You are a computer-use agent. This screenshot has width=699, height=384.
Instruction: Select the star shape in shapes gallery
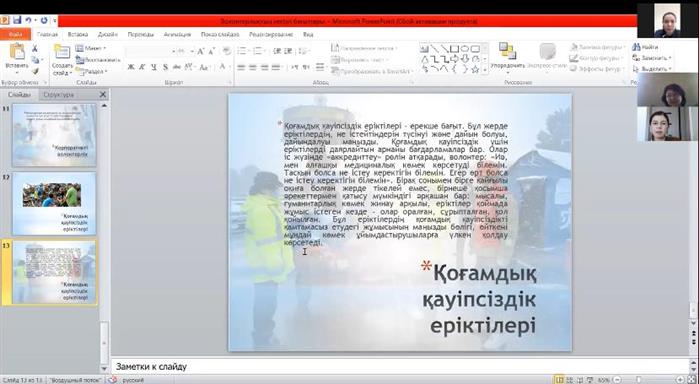(x=475, y=69)
